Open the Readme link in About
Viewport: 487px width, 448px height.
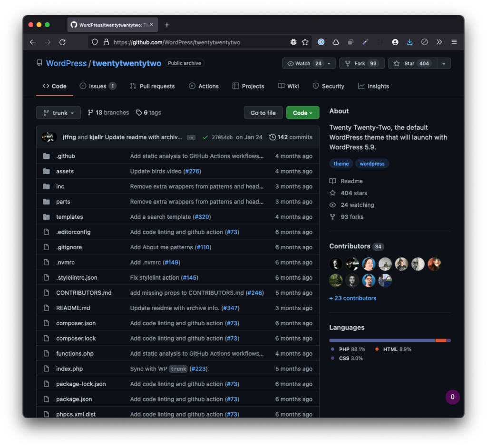click(346, 181)
